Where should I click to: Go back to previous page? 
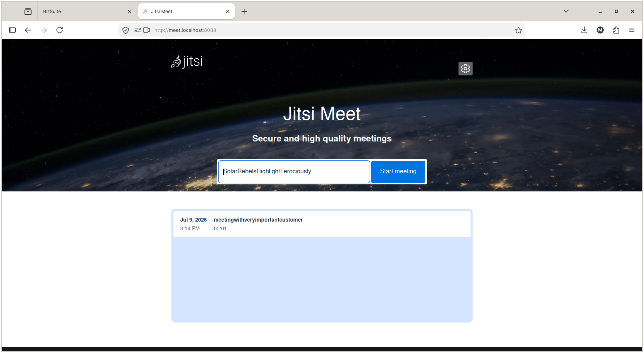pos(28,30)
